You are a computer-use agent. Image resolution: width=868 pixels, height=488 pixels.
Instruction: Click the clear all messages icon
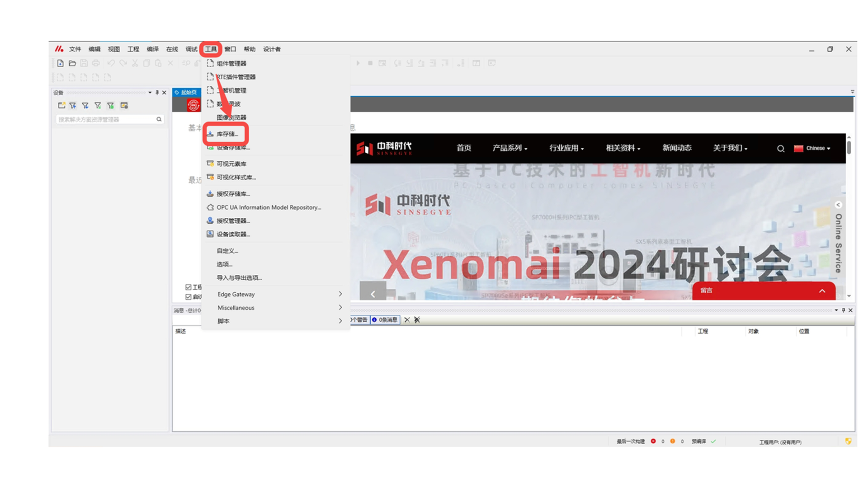[x=417, y=320]
